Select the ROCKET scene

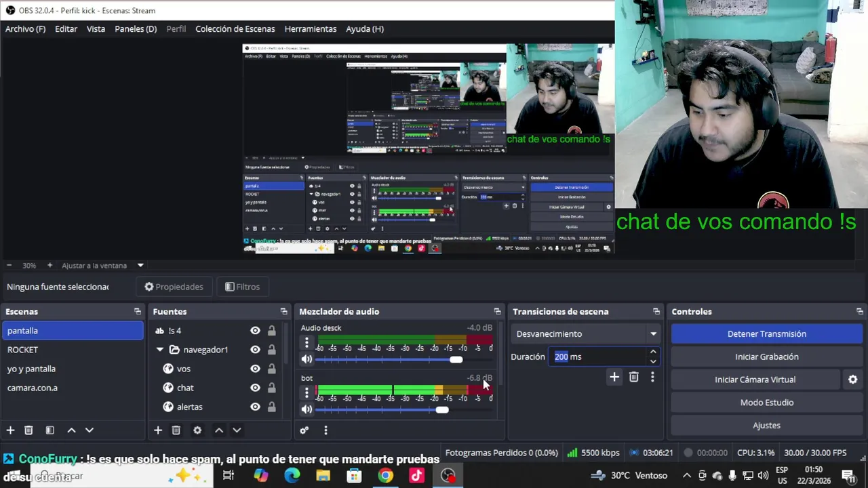tap(73, 350)
